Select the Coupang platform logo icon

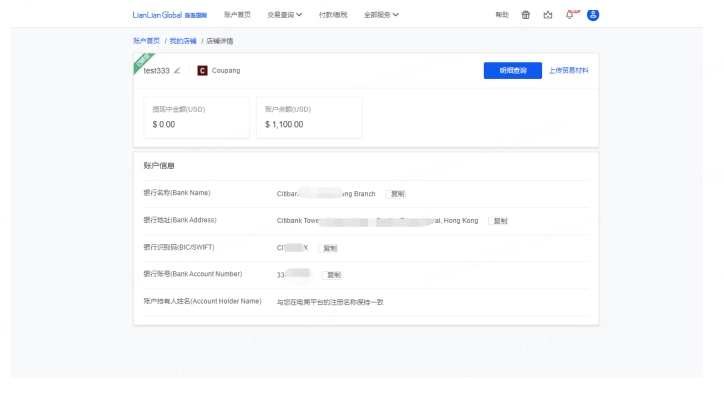pyautogui.click(x=202, y=71)
